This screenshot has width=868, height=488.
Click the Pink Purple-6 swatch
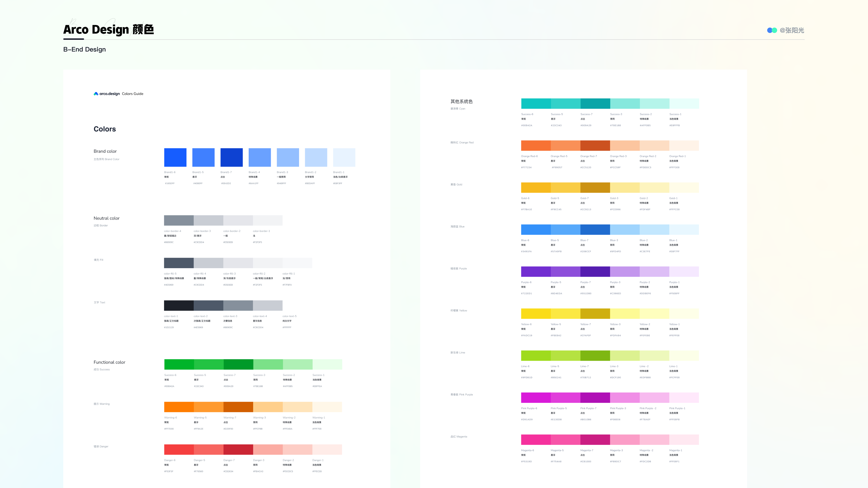click(x=536, y=398)
